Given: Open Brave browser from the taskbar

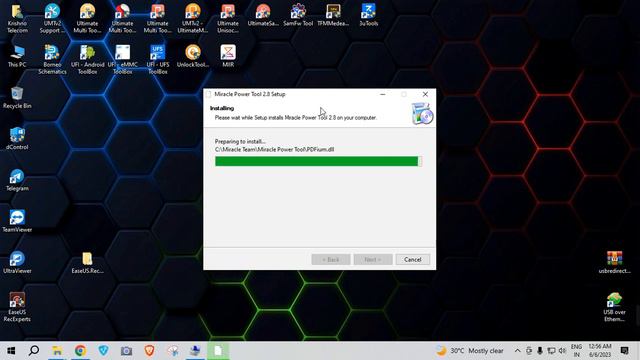Looking at the screenshot, I should 149,351.
